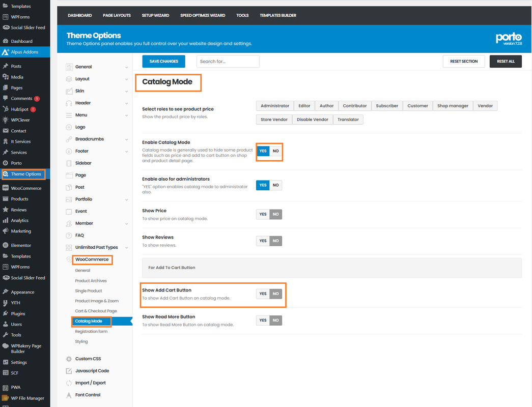Click the Reviews star icon
This screenshot has height=407, width=532.
tap(6, 210)
